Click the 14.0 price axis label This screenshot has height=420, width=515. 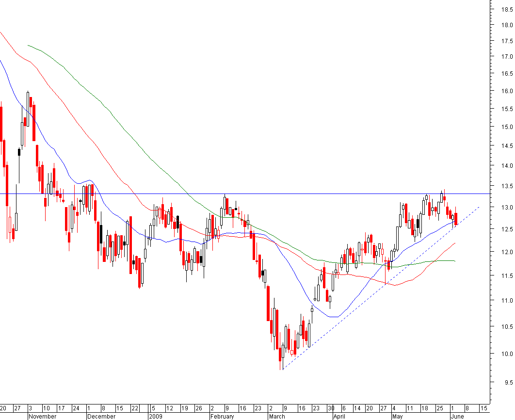point(507,166)
